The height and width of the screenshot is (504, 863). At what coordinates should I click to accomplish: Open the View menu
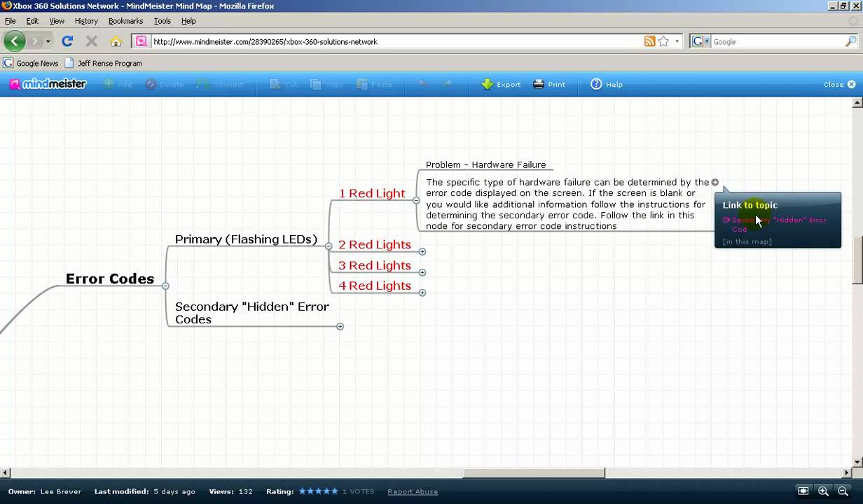[x=57, y=21]
